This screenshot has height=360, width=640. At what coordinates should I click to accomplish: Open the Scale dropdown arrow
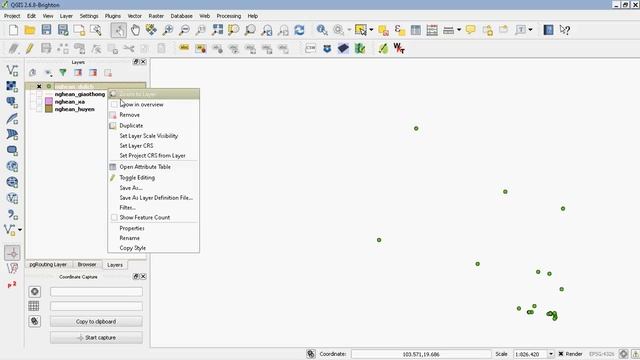coord(551,354)
